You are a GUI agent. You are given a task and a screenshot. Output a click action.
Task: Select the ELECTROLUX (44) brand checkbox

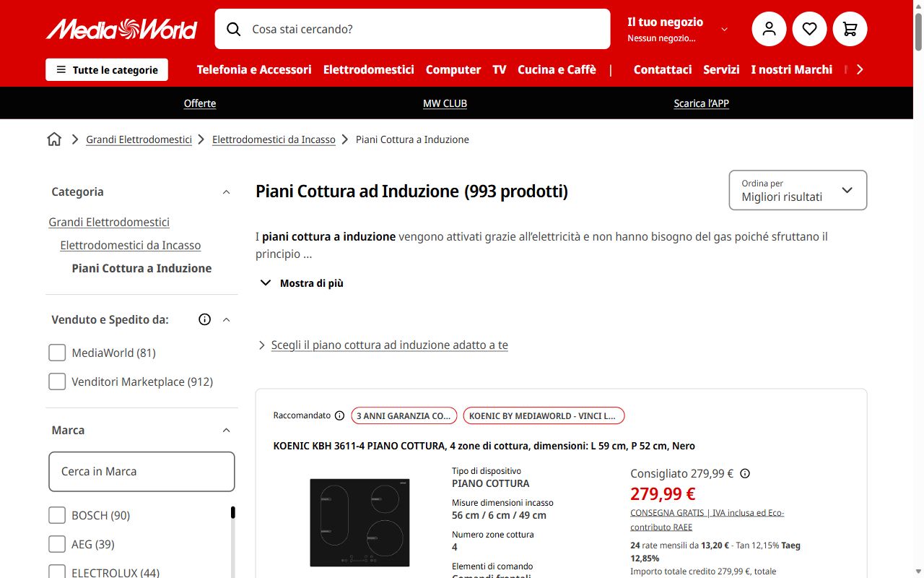[x=57, y=571]
